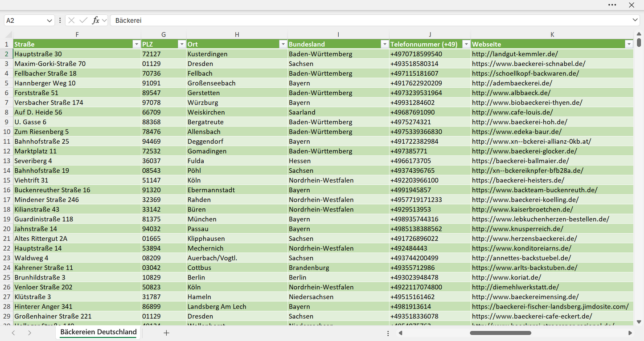644x341 pixels.
Task: Expand the Name Box dropdown arrow
Action: 49,20
